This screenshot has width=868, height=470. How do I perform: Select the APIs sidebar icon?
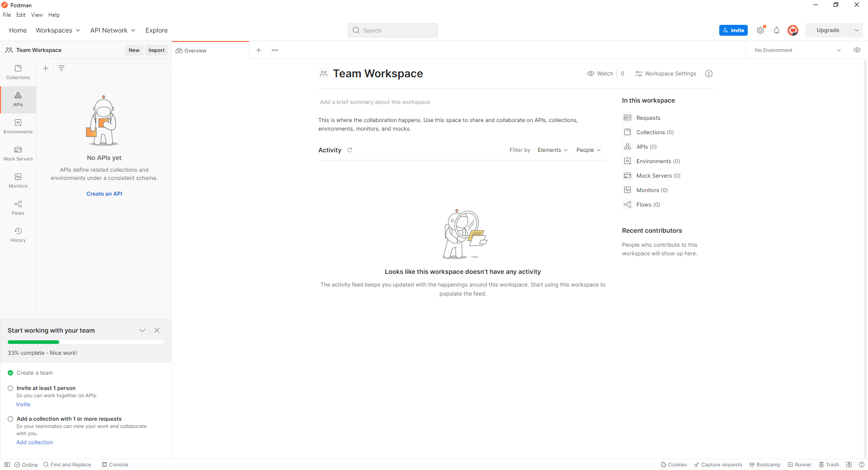pyautogui.click(x=18, y=99)
